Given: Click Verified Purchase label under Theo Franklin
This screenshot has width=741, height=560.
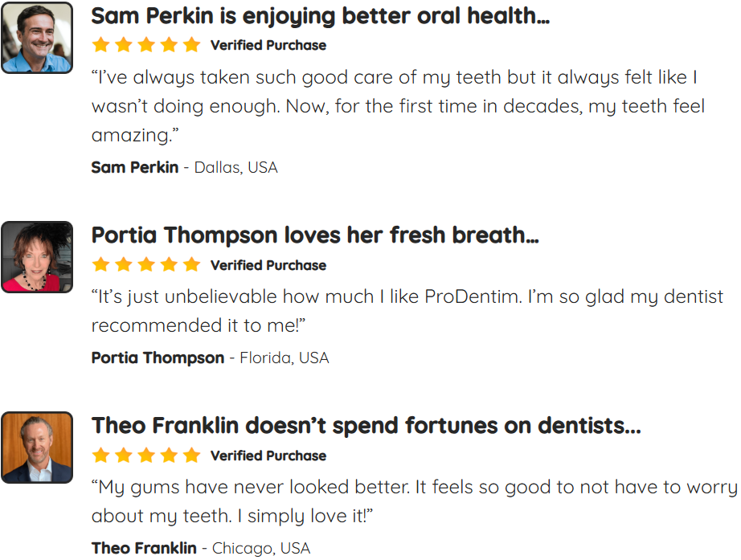Looking at the screenshot, I should [268, 456].
